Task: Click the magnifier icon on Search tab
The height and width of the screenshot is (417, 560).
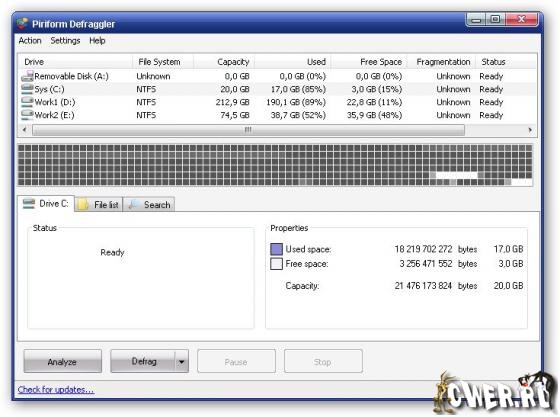Action: [133, 205]
